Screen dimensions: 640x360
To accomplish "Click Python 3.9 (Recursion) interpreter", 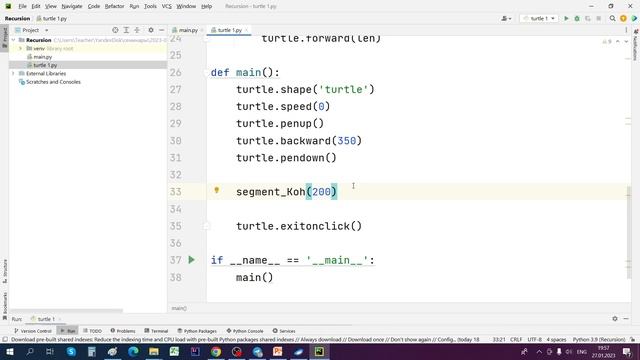I will click(x=599, y=340).
